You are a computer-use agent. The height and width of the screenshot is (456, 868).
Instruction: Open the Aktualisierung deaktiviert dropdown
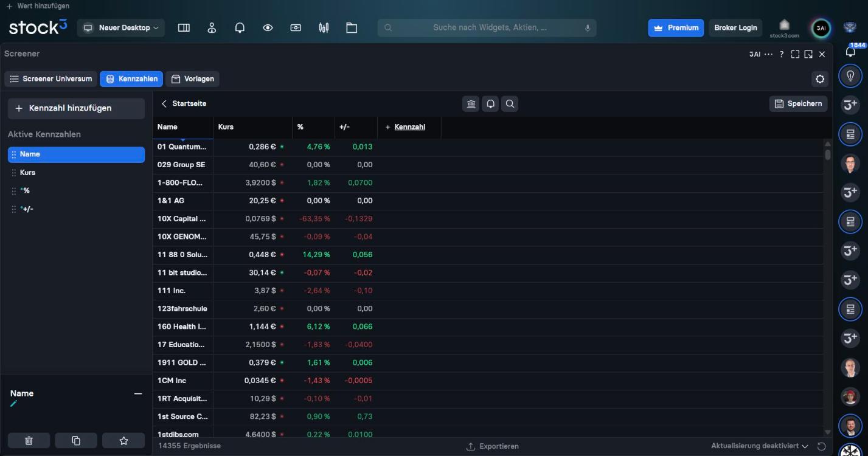click(760, 446)
